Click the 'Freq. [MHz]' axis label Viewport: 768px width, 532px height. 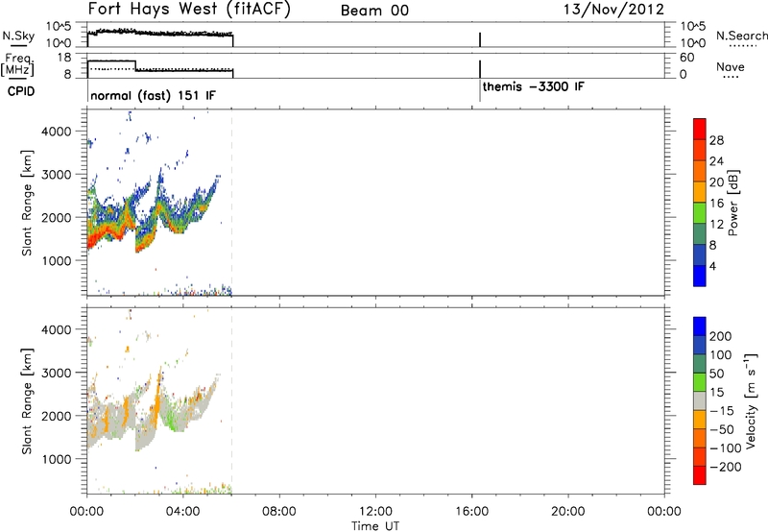click(17, 65)
